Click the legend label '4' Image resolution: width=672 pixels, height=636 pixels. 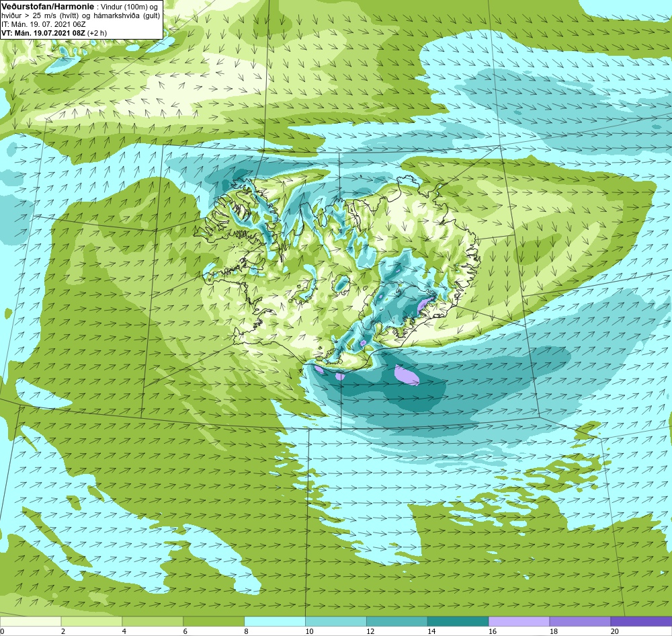coord(124,631)
